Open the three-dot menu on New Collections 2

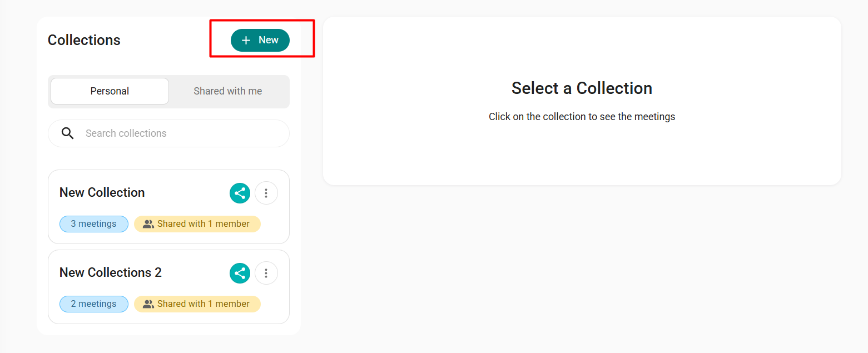pyautogui.click(x=266, y=273)
